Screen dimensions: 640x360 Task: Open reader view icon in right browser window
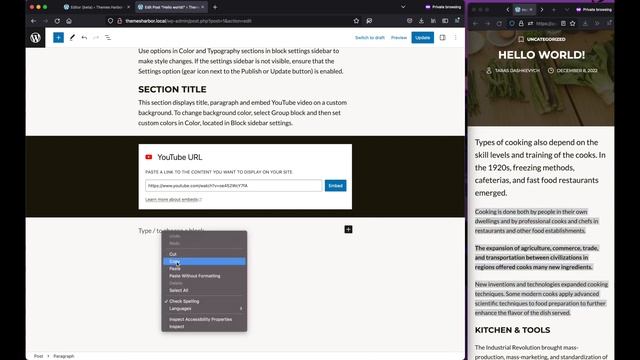[x=563, y=24]
